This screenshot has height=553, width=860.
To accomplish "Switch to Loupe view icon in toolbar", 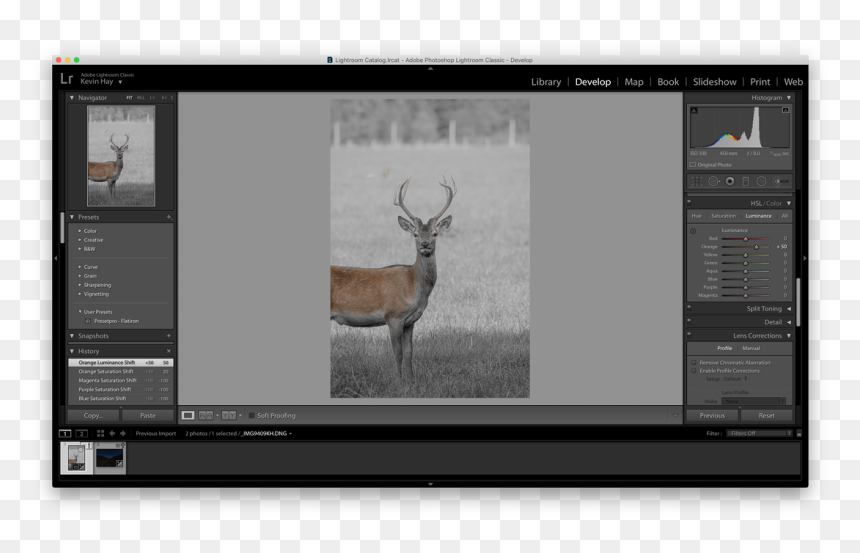I will tap(188, 415).
